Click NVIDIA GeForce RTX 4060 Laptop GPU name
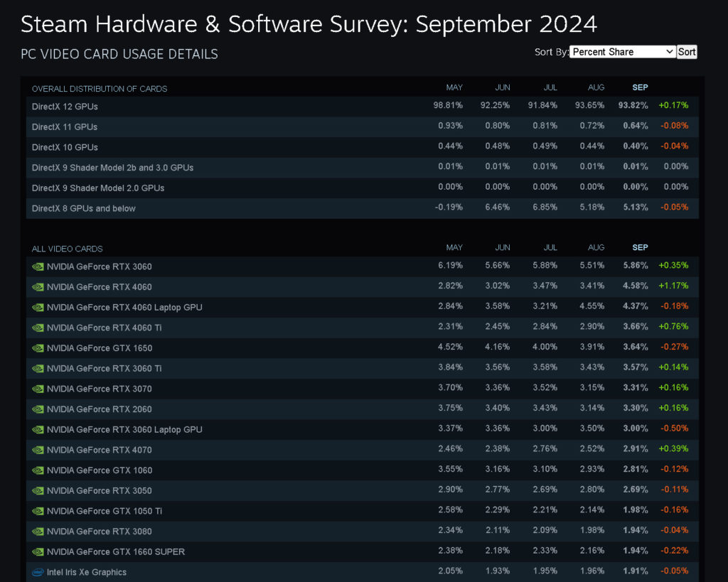Image resolution: width=728 pixels, height=582 pixels. 124,308
